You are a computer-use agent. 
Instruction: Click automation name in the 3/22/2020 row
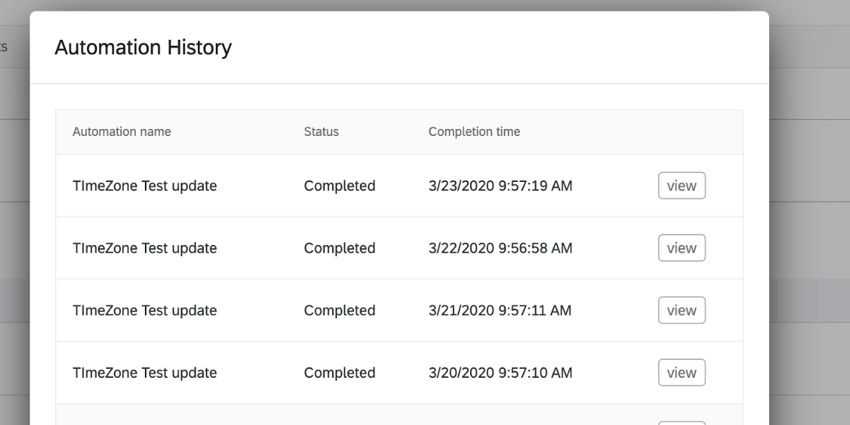pyautogui.click(x=144, y=248)
